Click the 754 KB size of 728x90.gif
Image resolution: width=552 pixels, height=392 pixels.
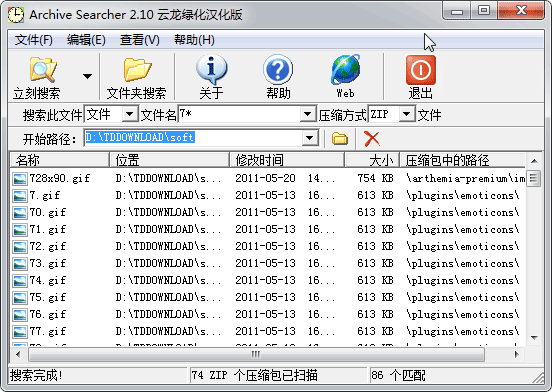375,178
